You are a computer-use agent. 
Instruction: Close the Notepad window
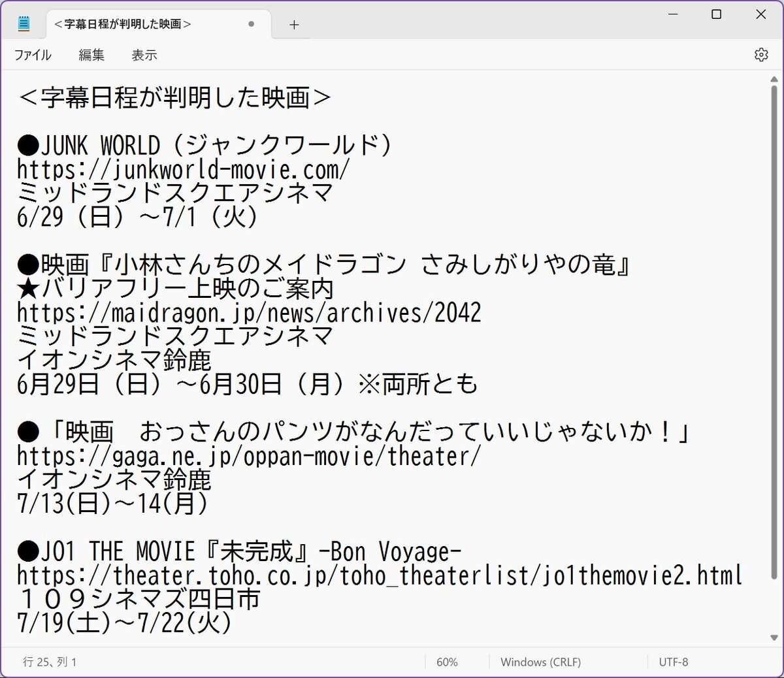click(761, 14)
